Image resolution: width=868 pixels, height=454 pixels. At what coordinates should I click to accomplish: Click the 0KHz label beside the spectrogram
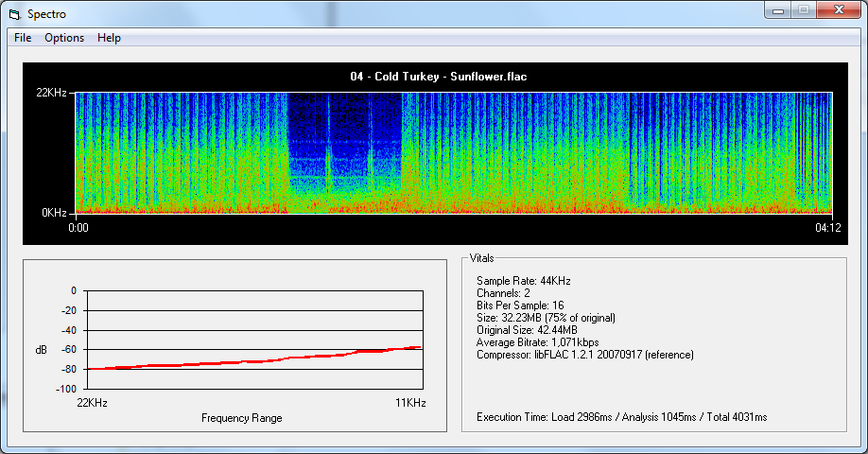coord(54,213)
